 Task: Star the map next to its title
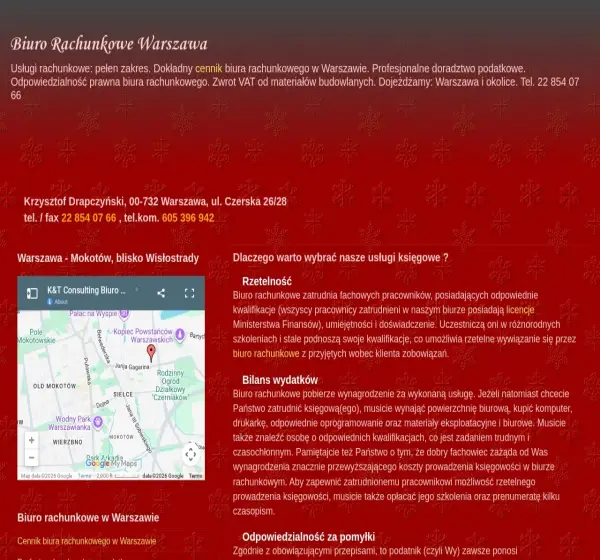pyautogui.click(x=137, y=290)
